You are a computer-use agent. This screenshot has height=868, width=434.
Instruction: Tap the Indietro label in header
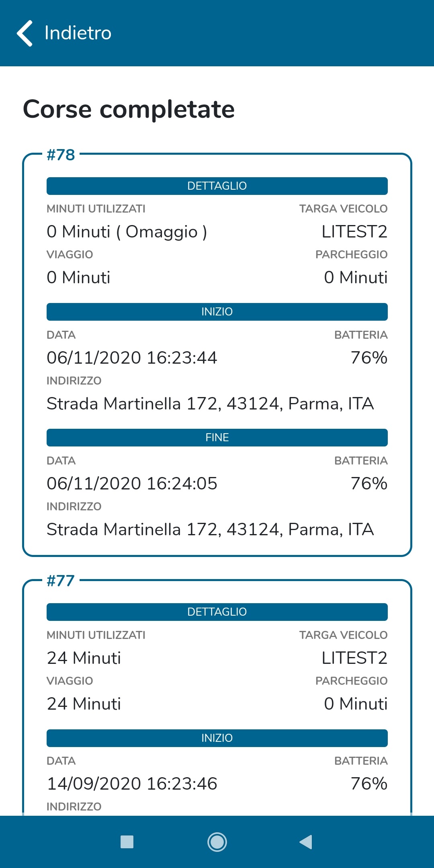(x=78, y=33)
